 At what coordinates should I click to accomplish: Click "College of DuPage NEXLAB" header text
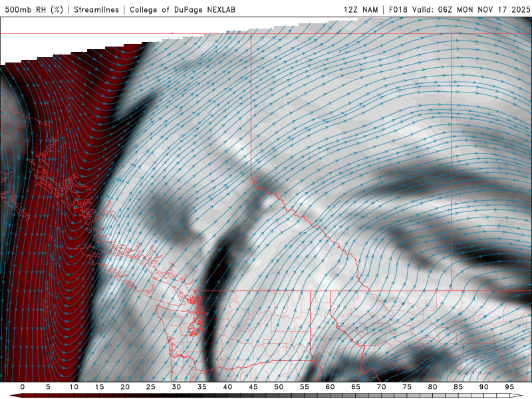pyautogui.click(x=182, y=9)
